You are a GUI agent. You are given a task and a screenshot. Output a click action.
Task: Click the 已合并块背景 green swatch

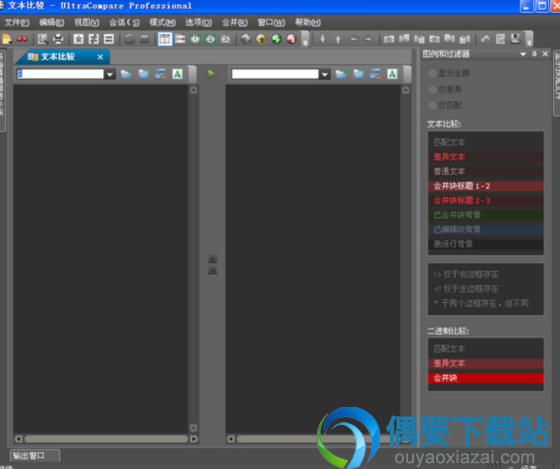click(486, 215)
